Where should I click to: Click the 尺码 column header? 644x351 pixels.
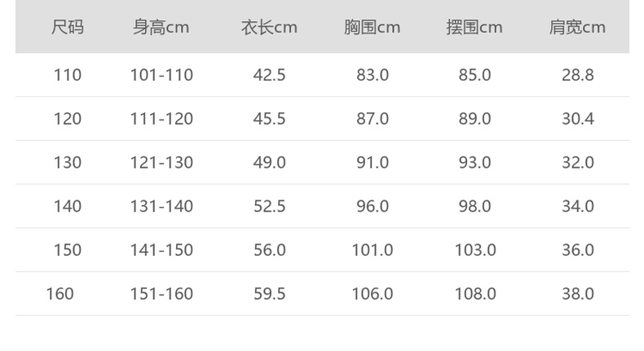click(68, 28)
